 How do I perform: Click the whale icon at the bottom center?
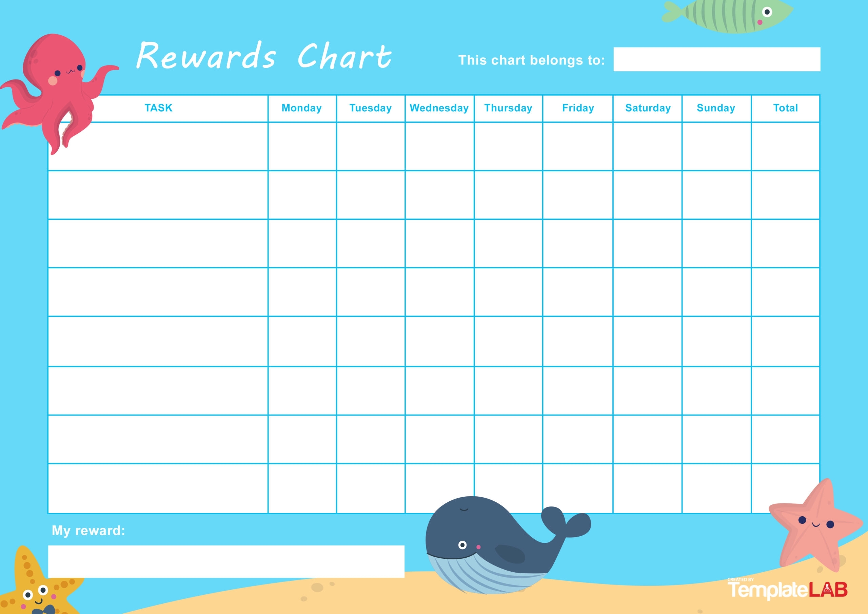pos(478,558)
